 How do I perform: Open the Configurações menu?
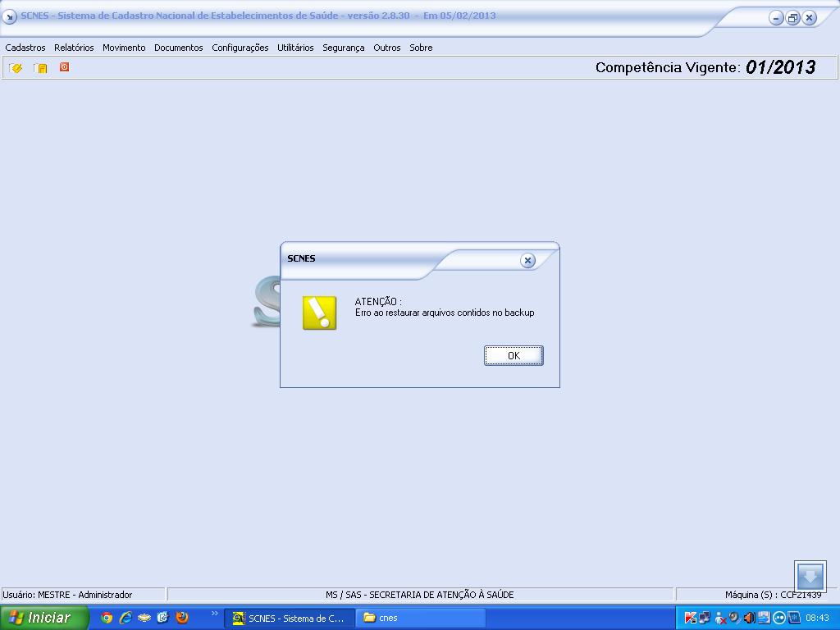(x=240, y=48)
